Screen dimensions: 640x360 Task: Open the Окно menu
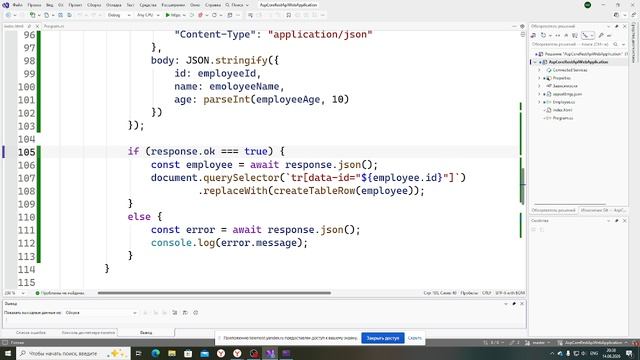tap(195, 5)
